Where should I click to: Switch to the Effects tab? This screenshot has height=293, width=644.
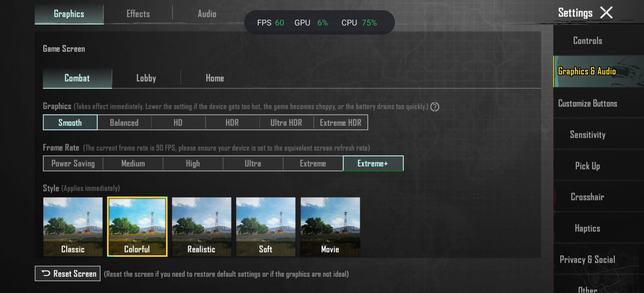(x=138, y=14)
